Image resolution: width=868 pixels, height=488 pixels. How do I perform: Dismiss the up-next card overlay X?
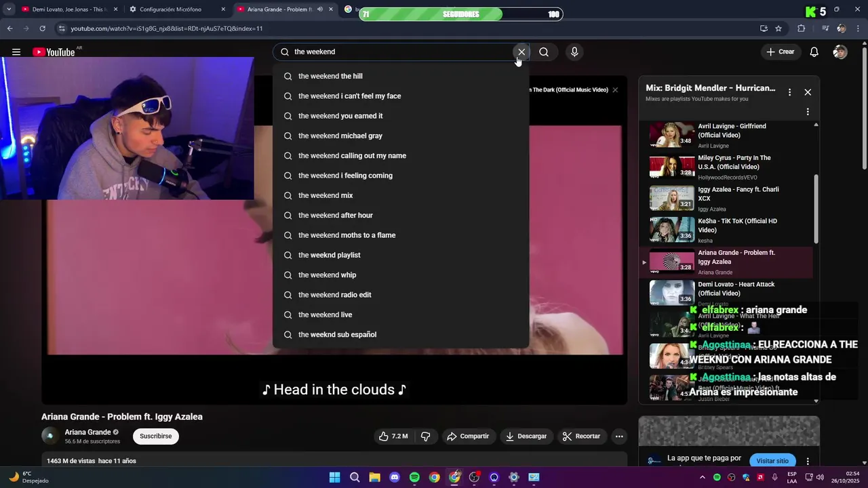pyautogui.click(x=615, y=90)
